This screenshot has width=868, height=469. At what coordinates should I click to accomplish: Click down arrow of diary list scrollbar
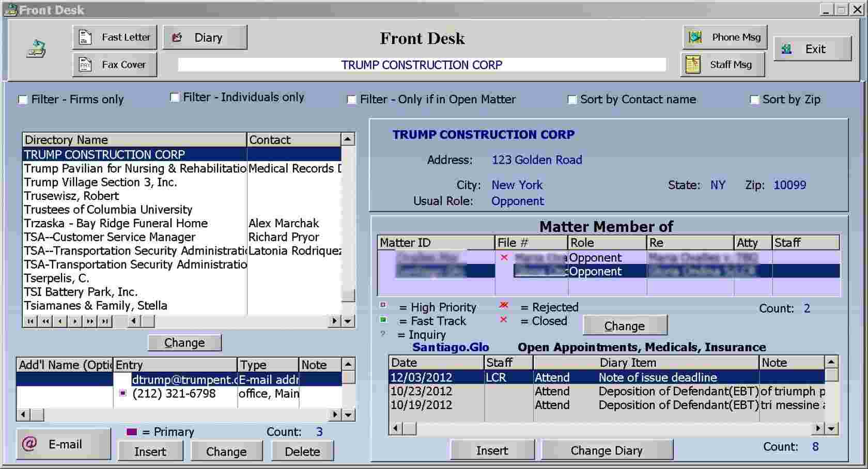point(831,428)
